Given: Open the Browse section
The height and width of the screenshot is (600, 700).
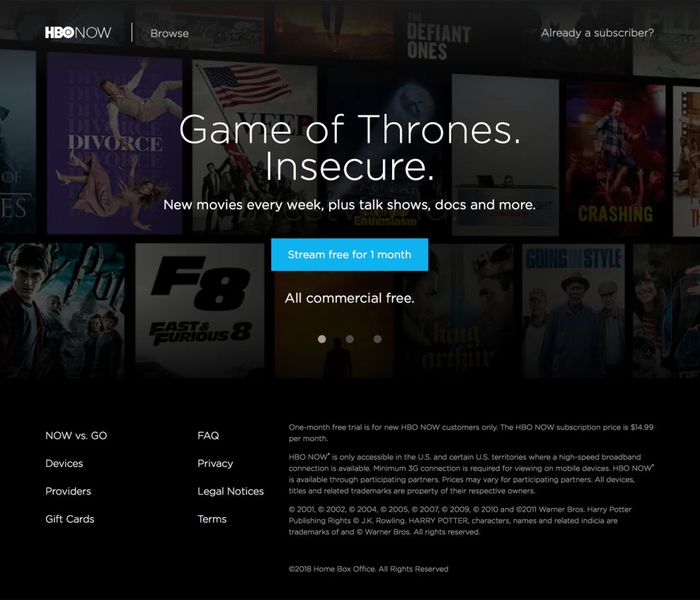Looking at the screenshot, I should (x=169, y=33).
